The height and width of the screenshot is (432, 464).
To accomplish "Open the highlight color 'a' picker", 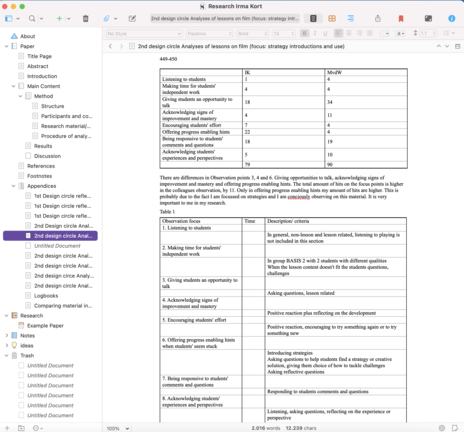I will click(400, 33).
